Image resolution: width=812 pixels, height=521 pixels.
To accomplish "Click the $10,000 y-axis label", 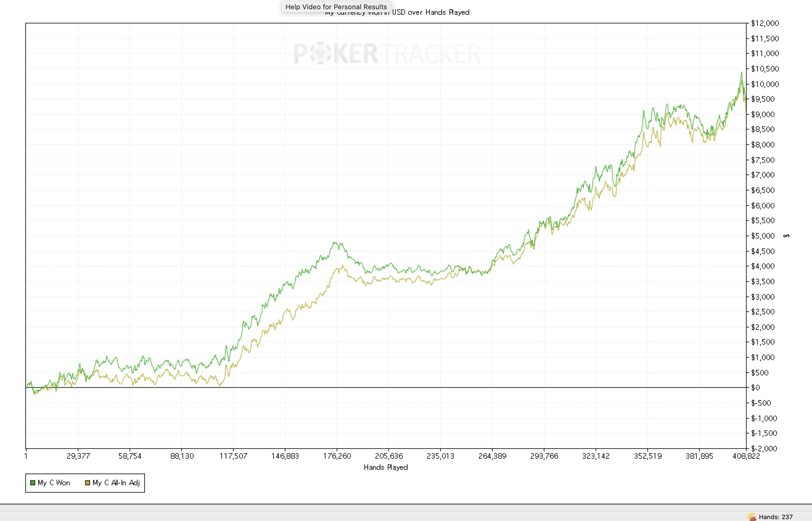I will click(765, 84).
